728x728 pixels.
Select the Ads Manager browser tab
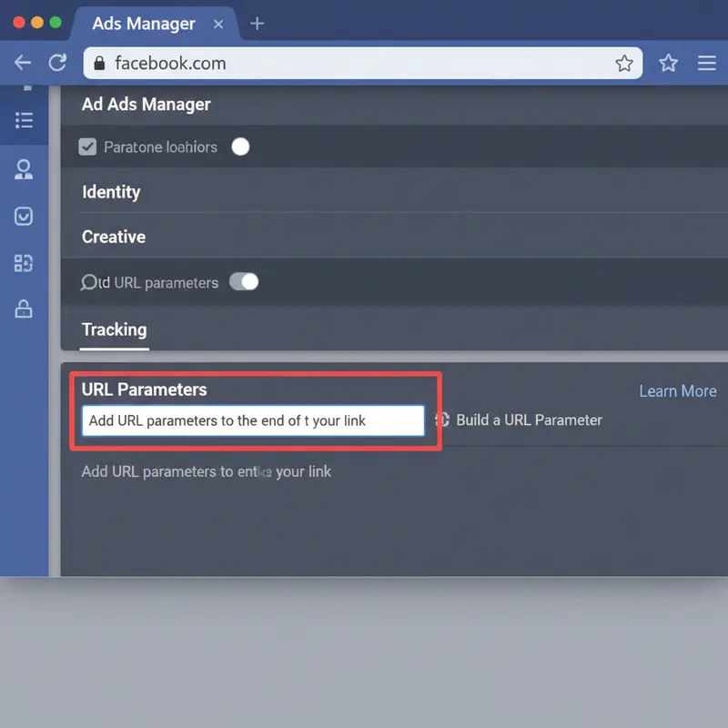144,25
